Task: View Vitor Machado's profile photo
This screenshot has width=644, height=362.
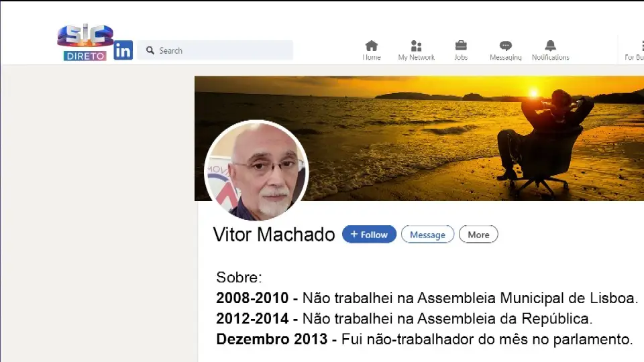Action: (256, 170)
